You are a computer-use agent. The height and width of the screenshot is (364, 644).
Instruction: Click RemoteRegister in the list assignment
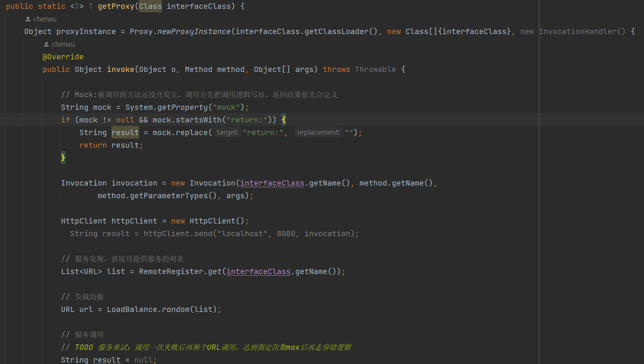[171, 271]
